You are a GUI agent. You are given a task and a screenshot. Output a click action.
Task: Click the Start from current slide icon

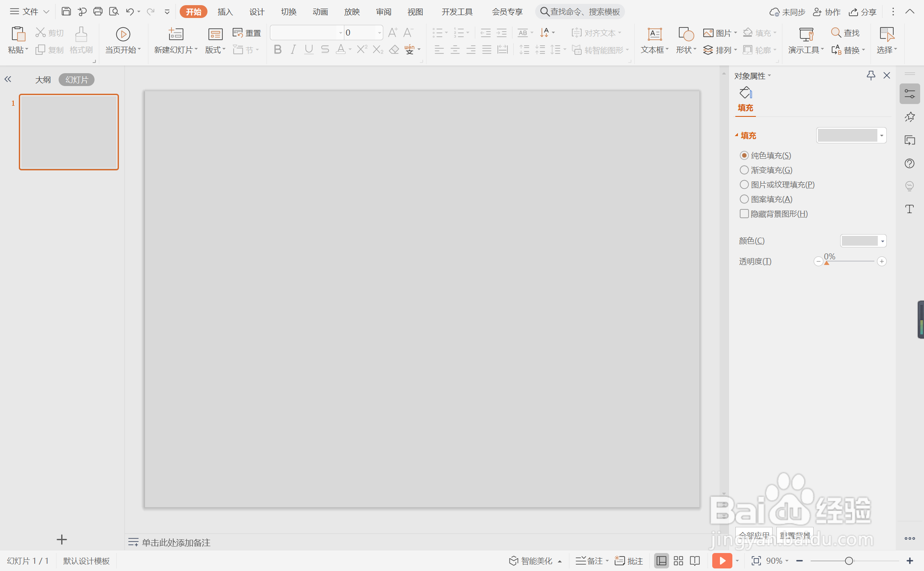click(123, 35)
